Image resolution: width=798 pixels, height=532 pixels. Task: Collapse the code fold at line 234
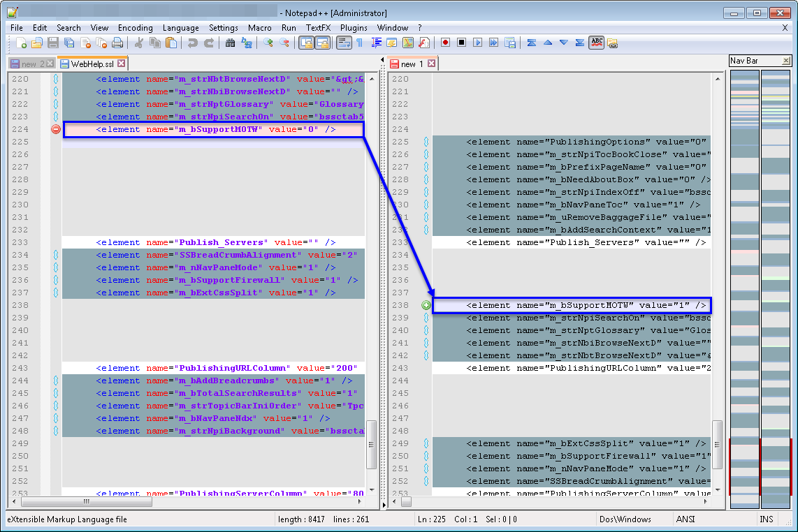point(56,255)
